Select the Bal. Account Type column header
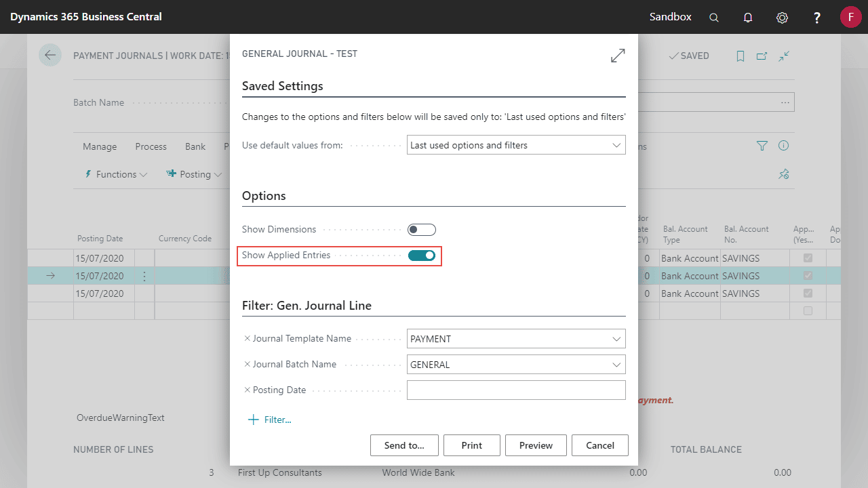Image resolution: width=868 pixels, height=488 pixels. [686, 234]
